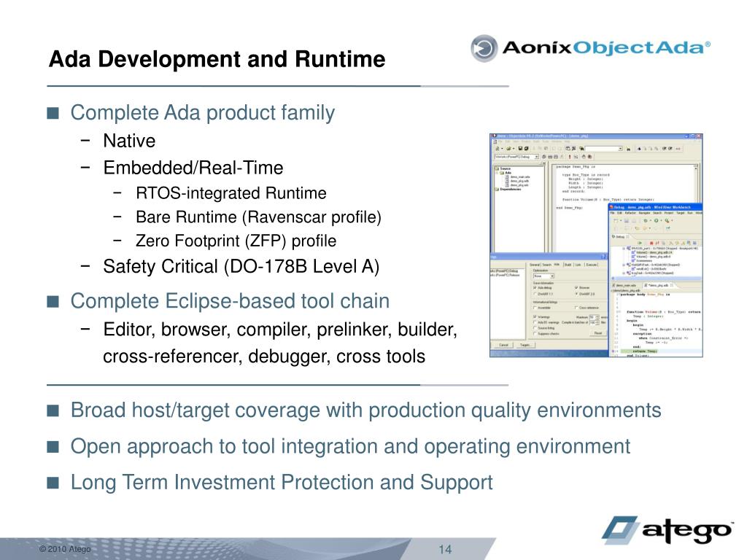This screenshot has width=747, height=560.
Task: Select 'Complete Eclipse-based tool chain' bullet
Action: [x=230, y=301]
